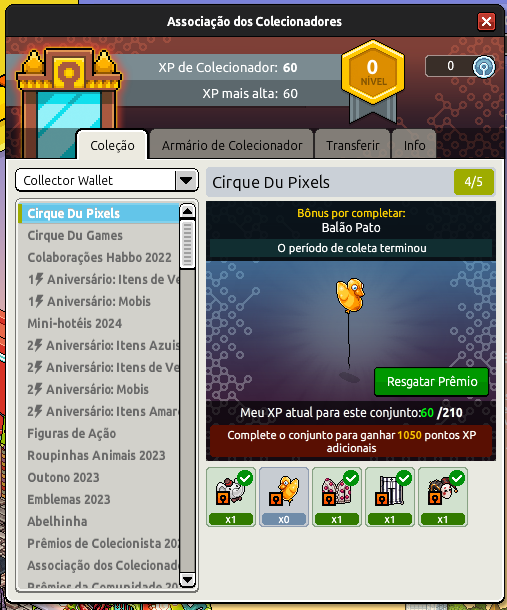Screen dimensions: 507x610
Task: Click the scroll down arrow in collection list
Action: (188, 580)
